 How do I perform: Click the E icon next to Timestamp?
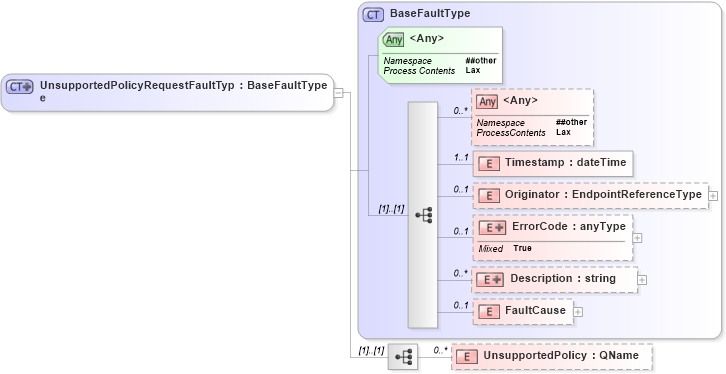489,163
